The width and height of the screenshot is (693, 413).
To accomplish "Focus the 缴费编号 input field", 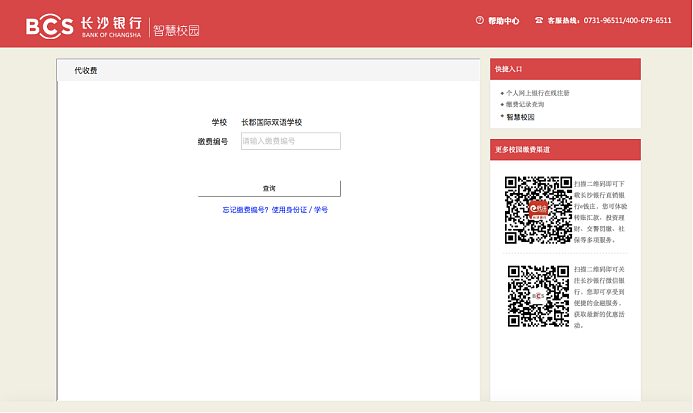I will click(x=291, y=141).
